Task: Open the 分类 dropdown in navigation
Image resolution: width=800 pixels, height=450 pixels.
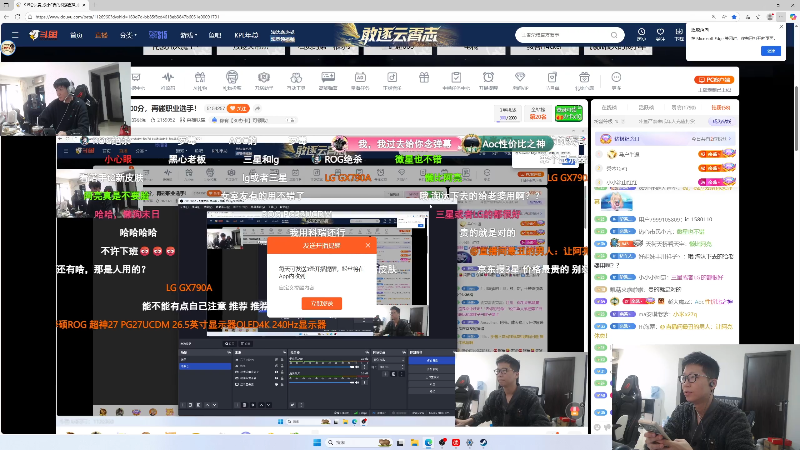Action: pyautogui.click(x=128, y=35)
